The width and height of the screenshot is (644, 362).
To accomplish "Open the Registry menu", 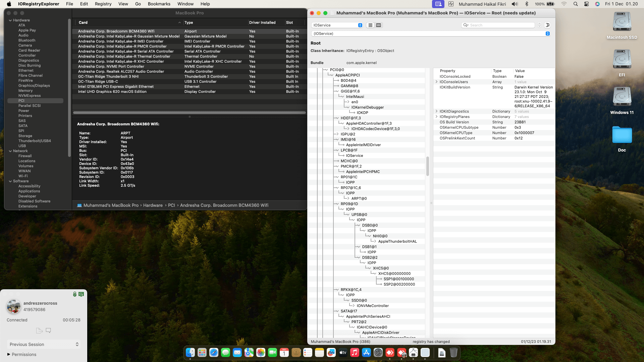I will point(103,4).
